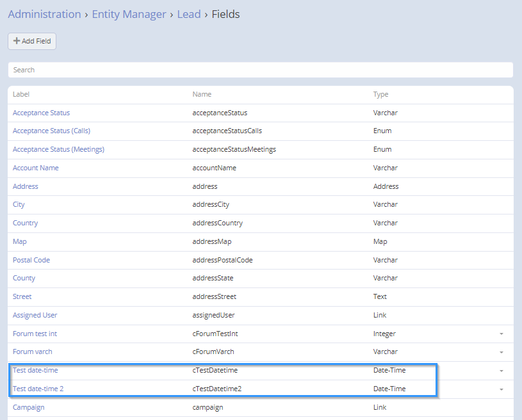The image size is (522, 420).
Task: Select Acceptance Status (Calls) field link
Action: 51,131
